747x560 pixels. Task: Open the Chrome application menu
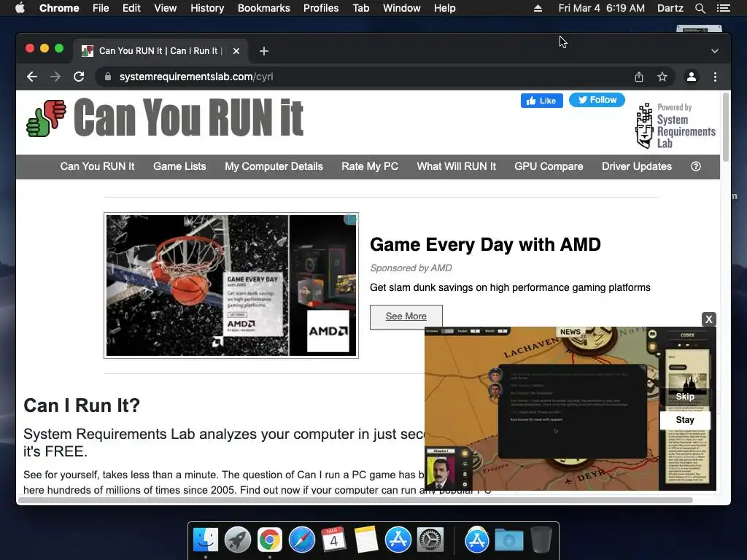click(x=59, y=8)
